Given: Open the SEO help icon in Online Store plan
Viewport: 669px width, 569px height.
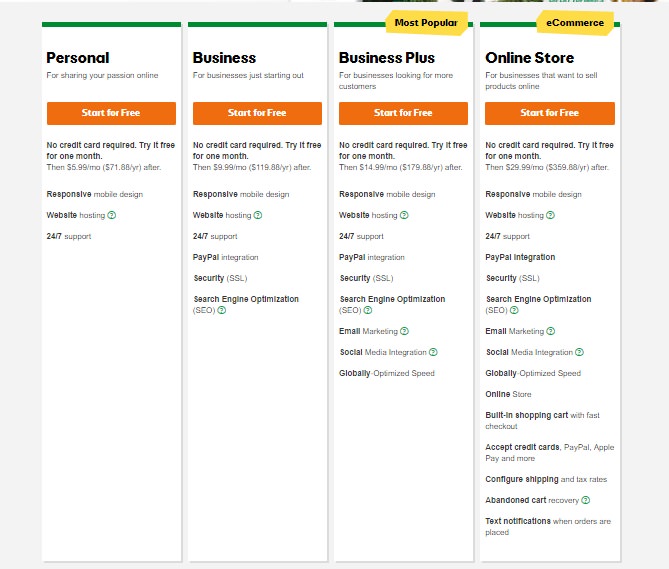Looking at the screenshot, I should pyautogui.click(x=514, y=310).
